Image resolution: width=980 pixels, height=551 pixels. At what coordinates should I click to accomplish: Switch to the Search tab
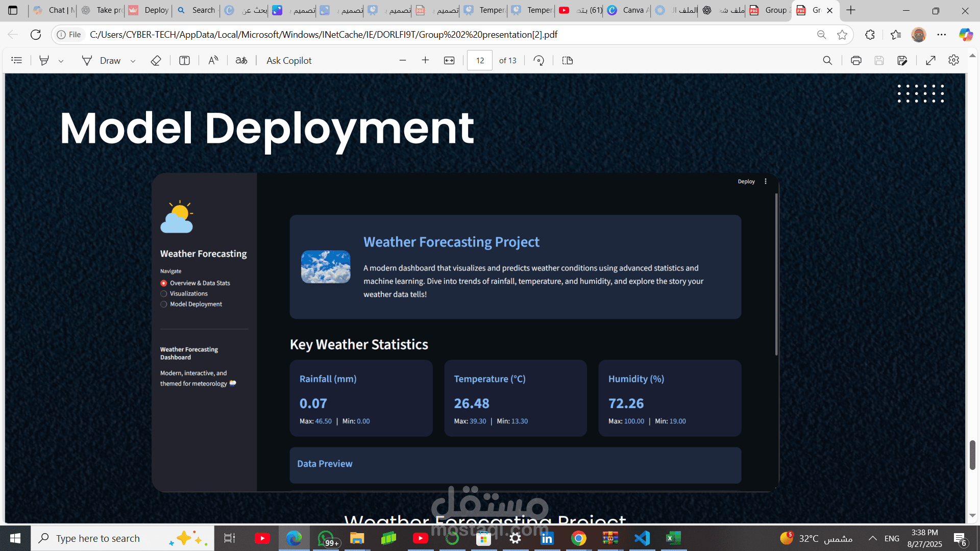(x=196, y=10)
